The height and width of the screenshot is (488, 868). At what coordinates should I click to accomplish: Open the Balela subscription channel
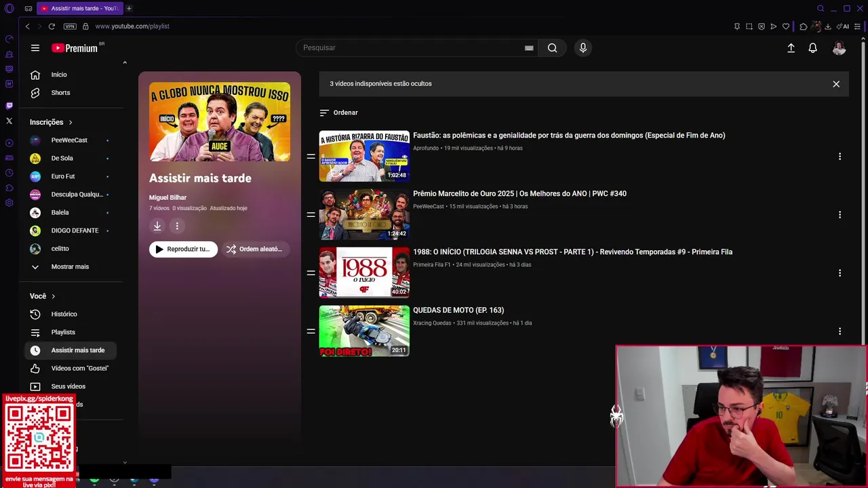pyautogui.click(x=70, y=213)
